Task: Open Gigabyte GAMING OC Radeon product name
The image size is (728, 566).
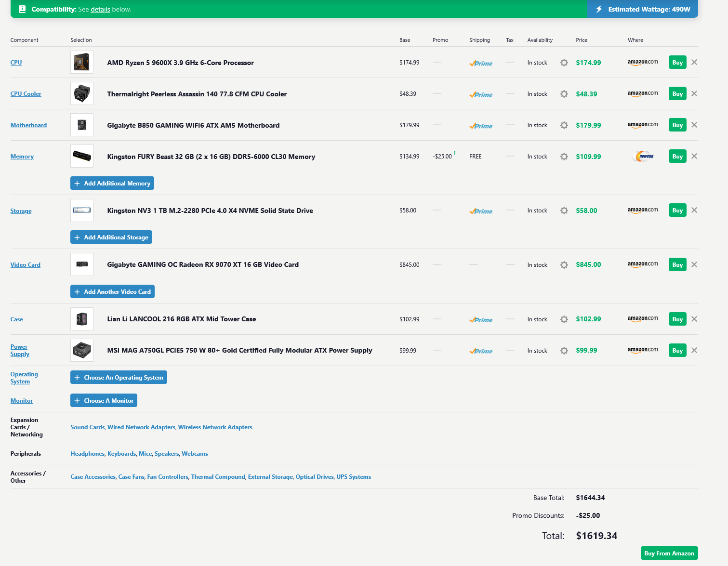Action: coord(203,264)
